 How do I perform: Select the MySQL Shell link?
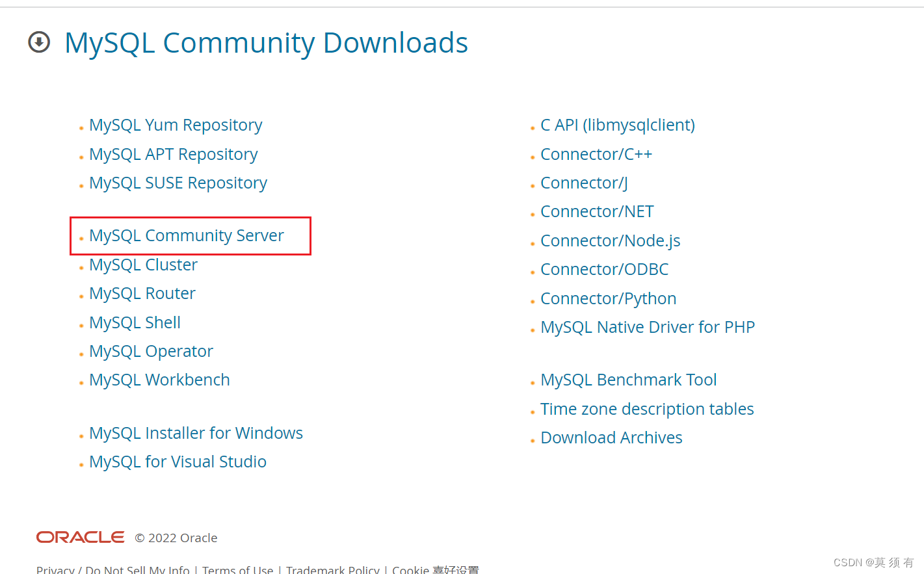click(x=135, y=322)
